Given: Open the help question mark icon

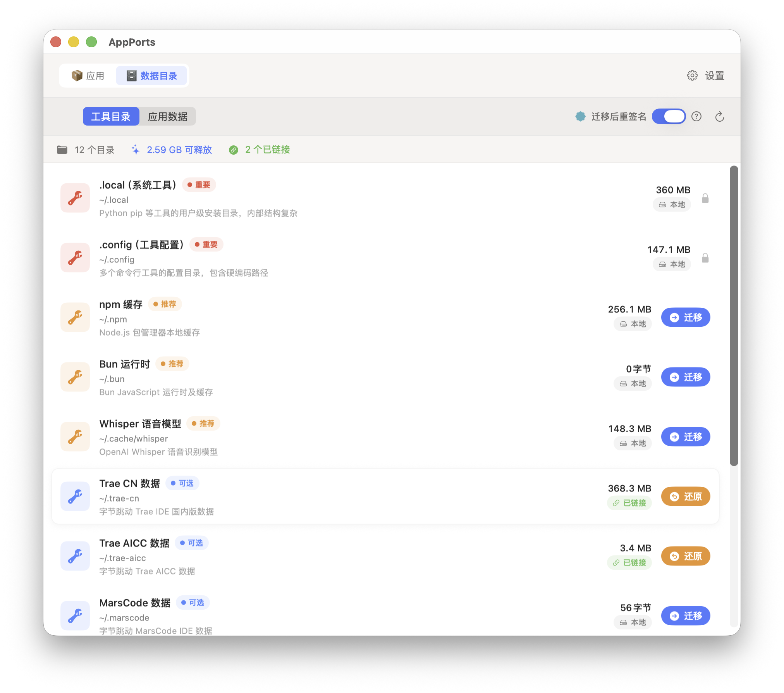Looking at the screenshot, I should coord(696,117).
